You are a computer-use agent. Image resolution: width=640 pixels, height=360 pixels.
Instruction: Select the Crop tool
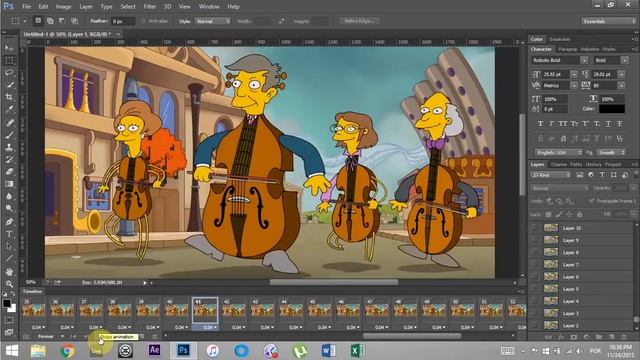tap(9, 97)
